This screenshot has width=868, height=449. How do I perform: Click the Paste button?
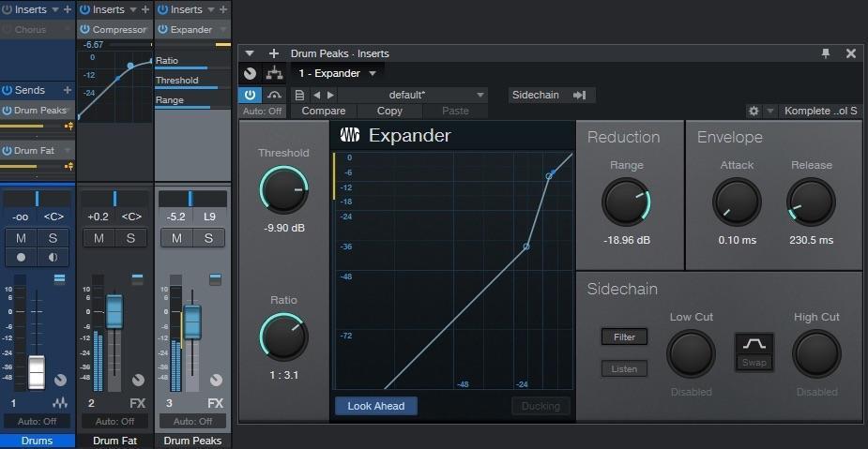(x=456, y=112)
